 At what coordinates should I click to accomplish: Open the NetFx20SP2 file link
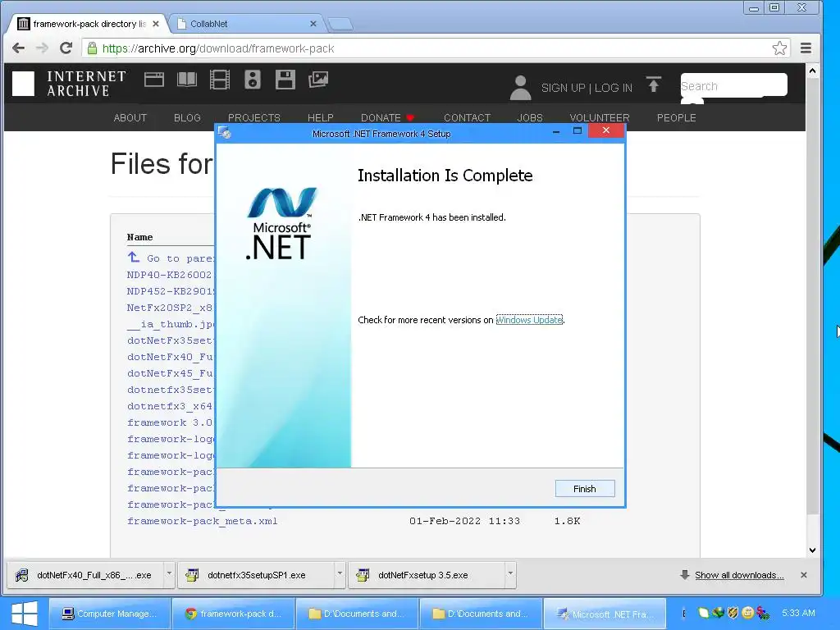pyautogui.click(x=171, y=308)
